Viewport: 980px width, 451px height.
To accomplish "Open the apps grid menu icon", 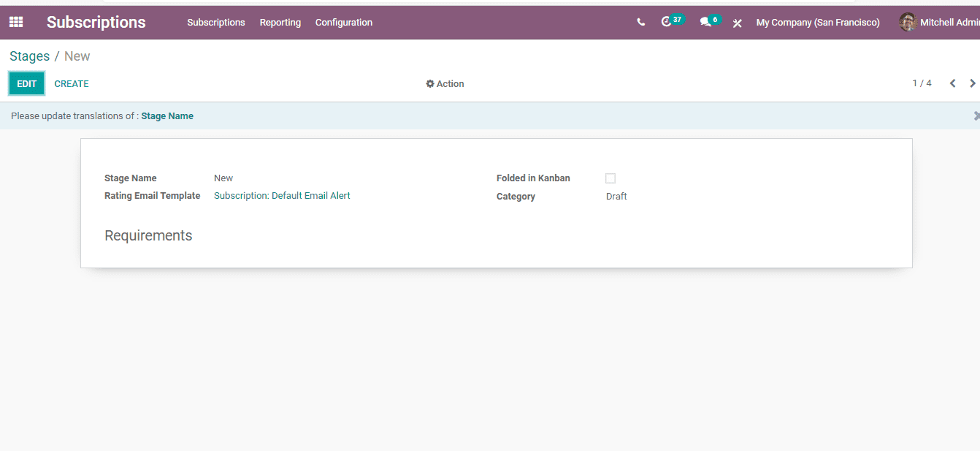I will [16, 22].
